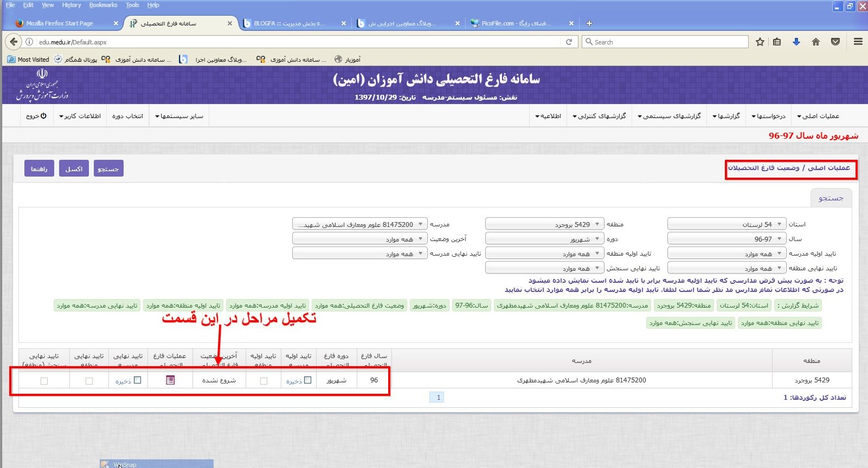Switch to the BLOGFA browser tab

pos(293,23)
